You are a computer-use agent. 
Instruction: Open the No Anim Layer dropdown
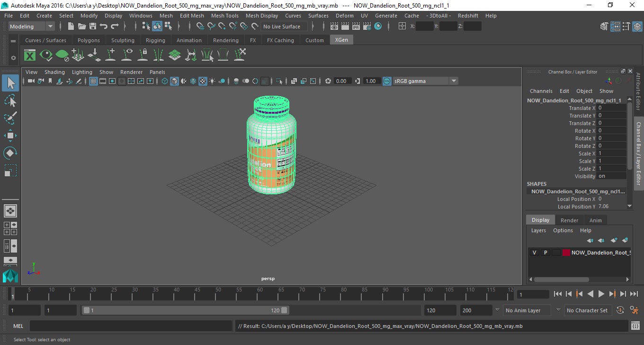[526, 310]
